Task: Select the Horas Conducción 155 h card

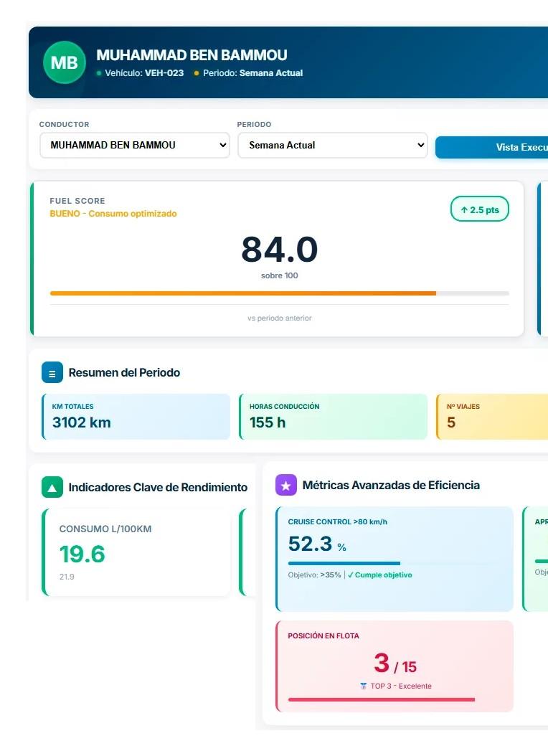Action: (333, 417)
